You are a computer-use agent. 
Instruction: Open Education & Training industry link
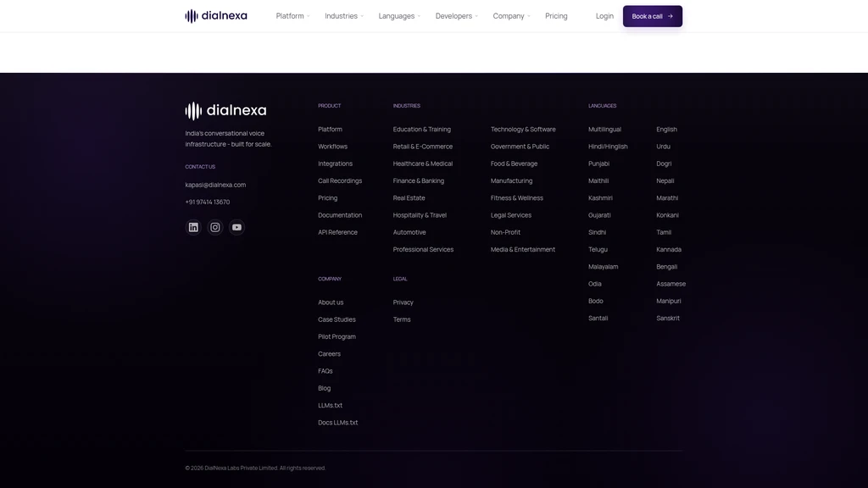[422, 130]
